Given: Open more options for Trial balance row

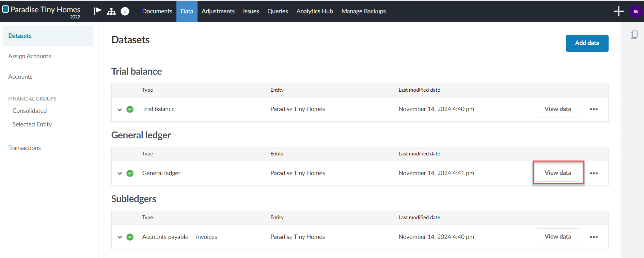Looking at the screenshot, I should pyautogui.click(x=594, y=109).
